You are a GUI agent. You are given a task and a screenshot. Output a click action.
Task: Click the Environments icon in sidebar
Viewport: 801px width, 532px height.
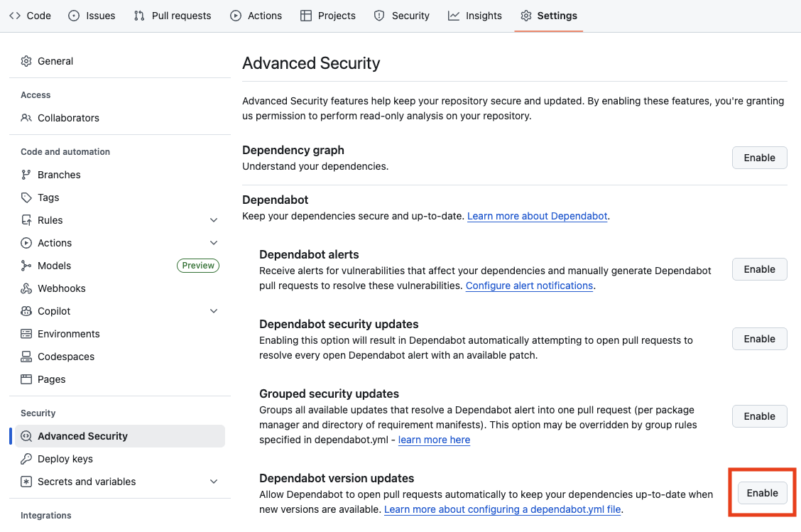coord(26,334)
